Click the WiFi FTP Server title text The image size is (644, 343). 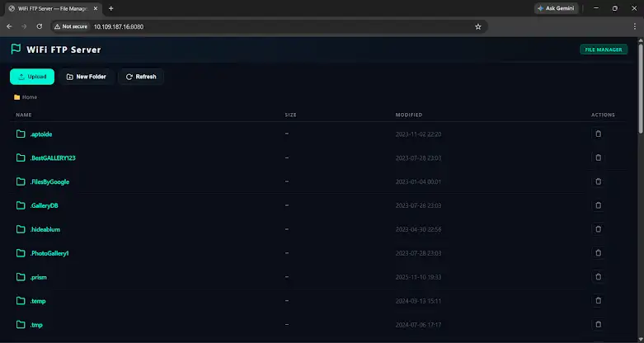click(63, 49)
